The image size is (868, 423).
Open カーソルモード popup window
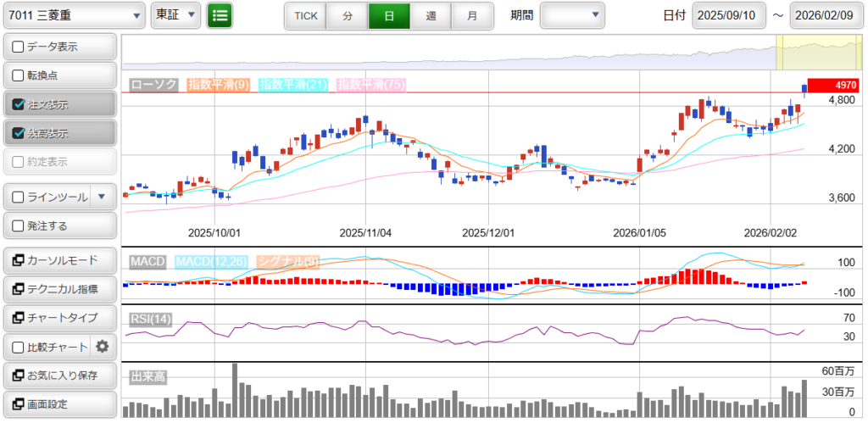pos(59,260)
